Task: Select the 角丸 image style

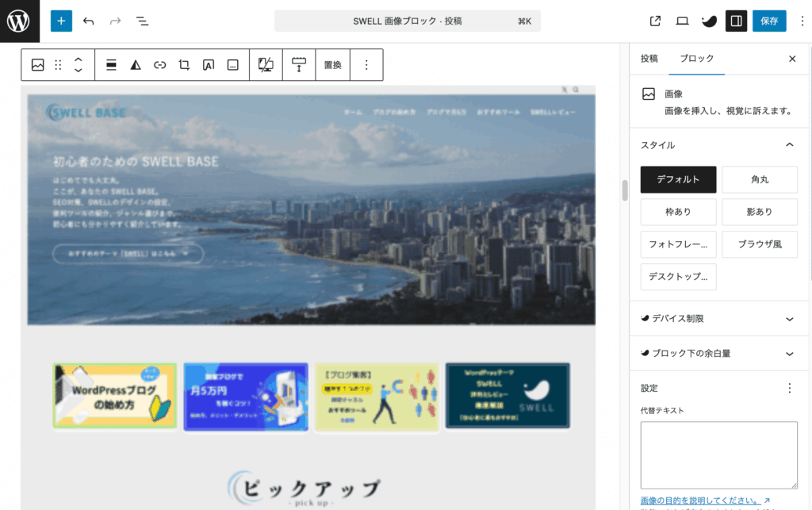Action: 759,179
